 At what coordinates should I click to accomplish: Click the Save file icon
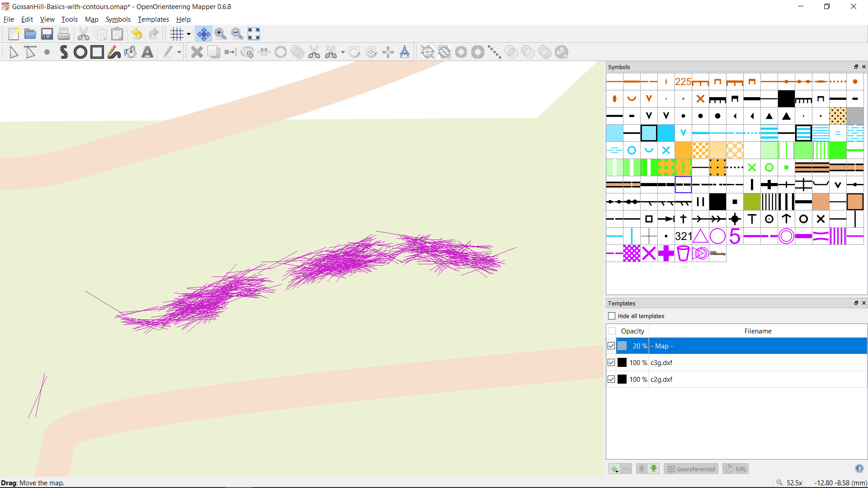point(47,34)
